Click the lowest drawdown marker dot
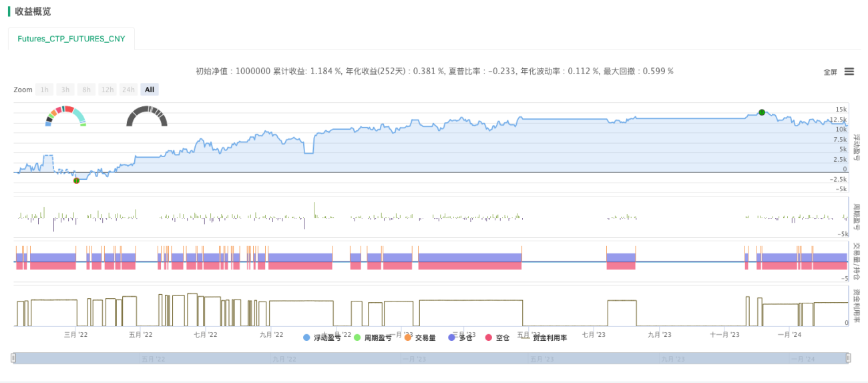 [x=76, y=180]
